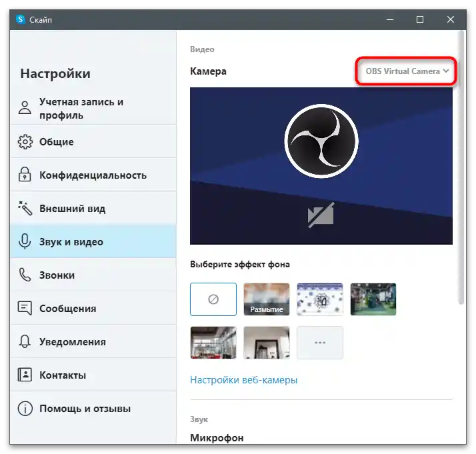This screenshot has height=454, width=476.
Task: Click the magic wand icon for Внешний вид
Action: pyautogui.click(x=25, y=208)
